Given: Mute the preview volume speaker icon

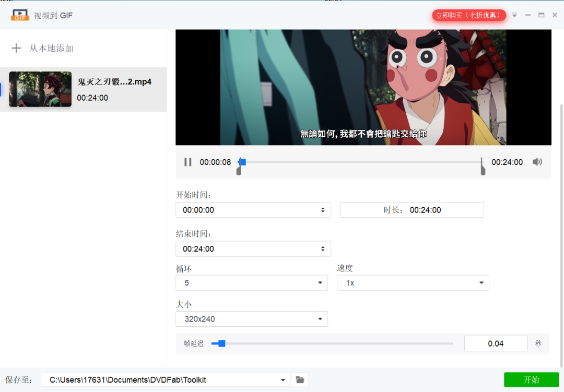Looking at the screenshot, I should pyautogui.click(x=537, y=162).
